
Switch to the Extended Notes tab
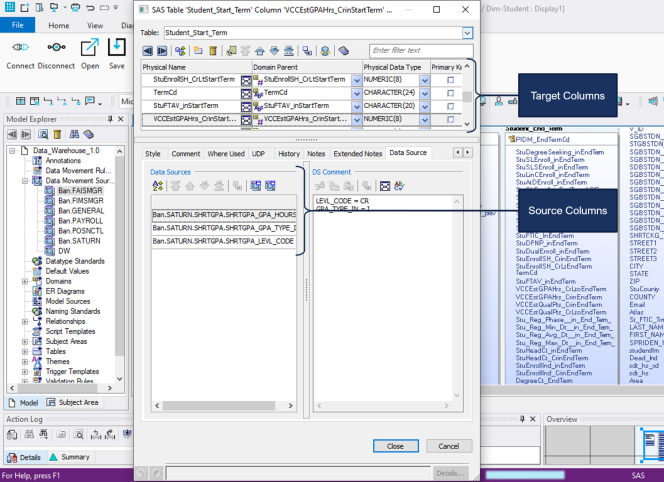coord(357,154)
